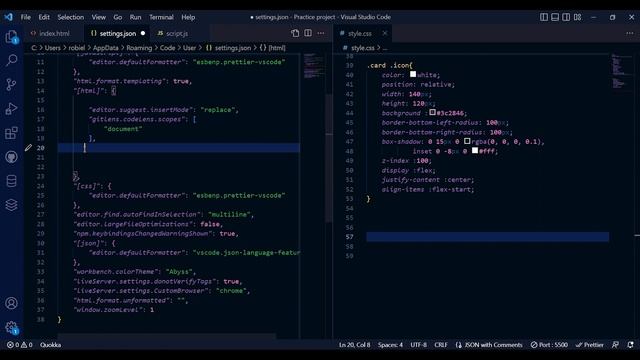Open the Run and Debug view
The height and width of the screenshot is (360, 640).
11,109
